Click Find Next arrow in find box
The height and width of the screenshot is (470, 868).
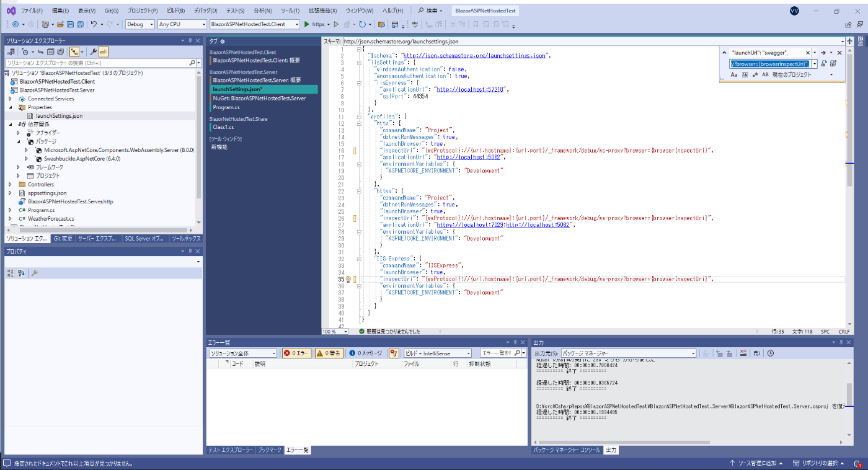coord(823,53)
